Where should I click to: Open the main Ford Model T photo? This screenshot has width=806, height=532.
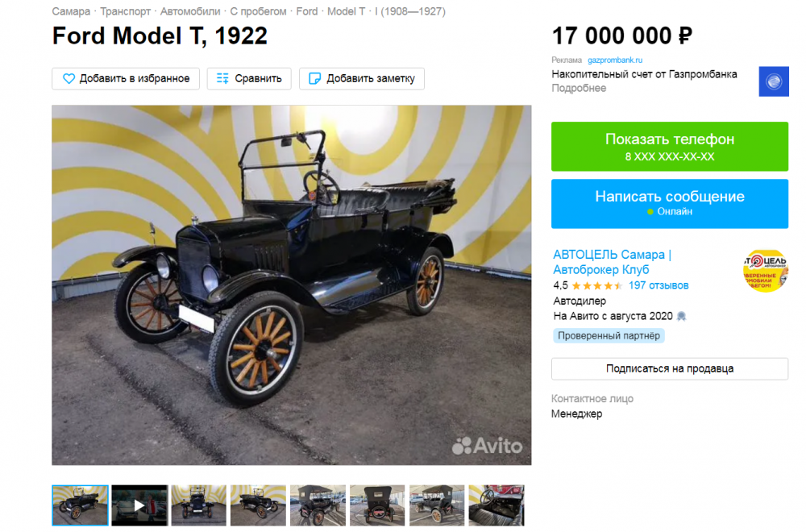click(x=292, y=285)
